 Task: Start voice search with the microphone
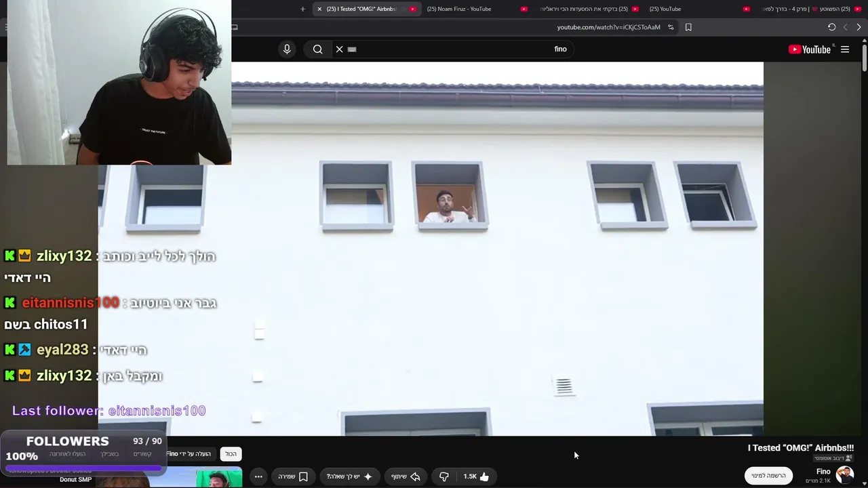pos(287,49)
